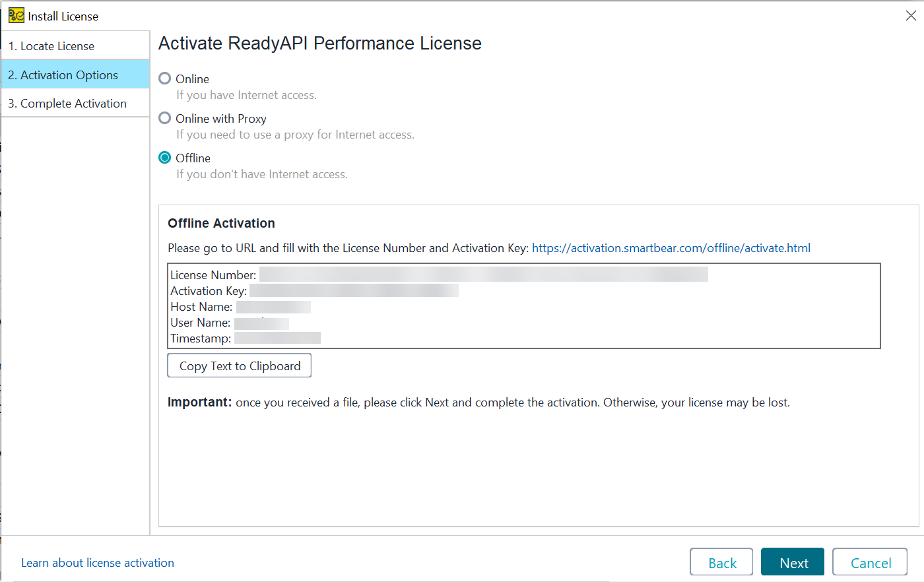
Task: Click the Install License title bar icon
Action: (x=15, y=15)
